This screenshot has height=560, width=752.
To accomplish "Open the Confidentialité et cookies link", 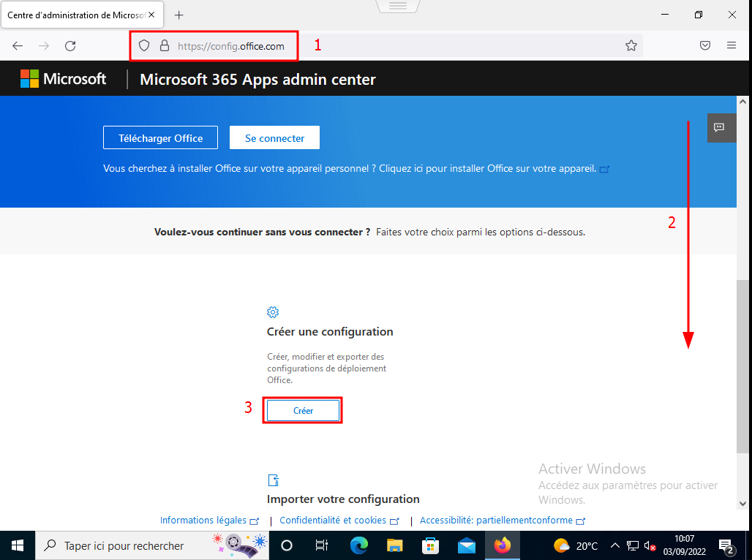I will click(333, 521).
